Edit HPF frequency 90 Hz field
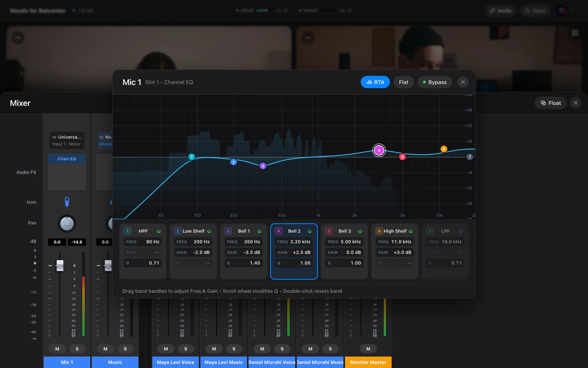This screenshot has height=368, width=588. point(143,242)
